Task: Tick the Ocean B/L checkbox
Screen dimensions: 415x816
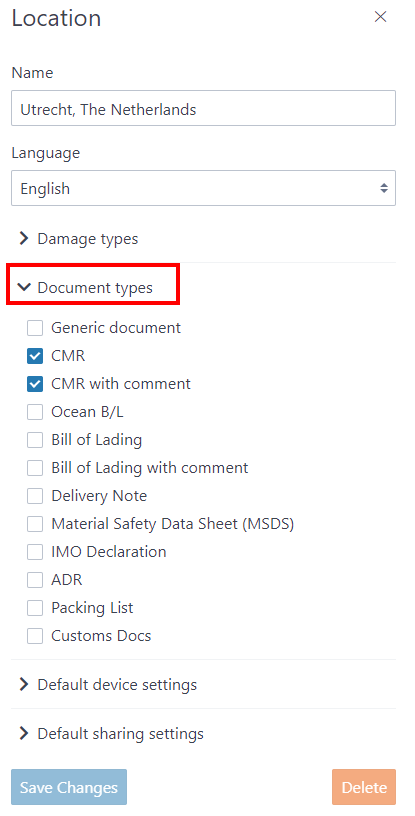Action: pyautogui.click(x=35, y=413)
